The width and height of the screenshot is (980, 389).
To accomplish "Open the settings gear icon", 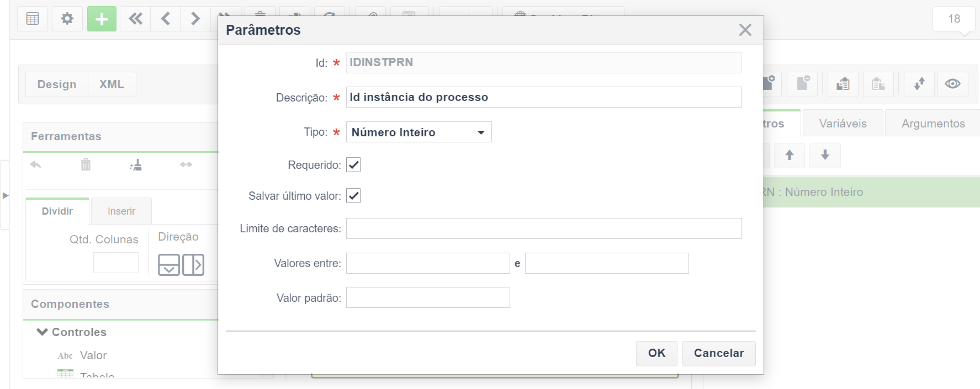I will click(67, 19).
